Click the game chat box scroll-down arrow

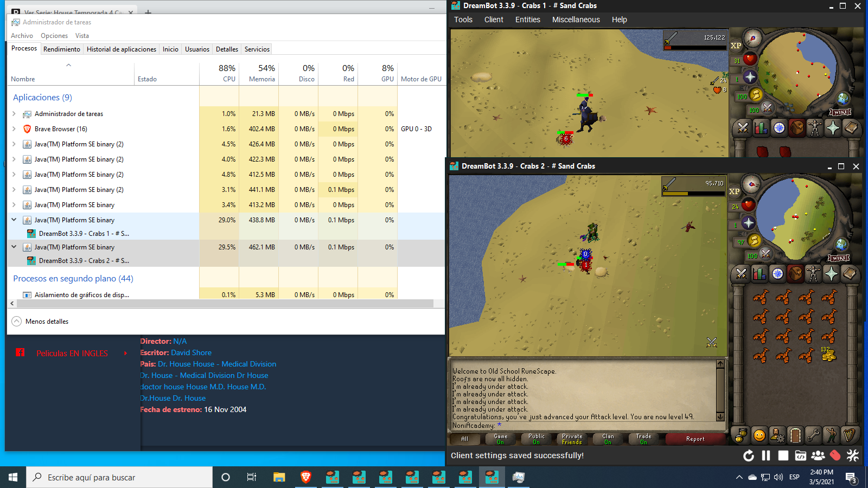[720, 417]
